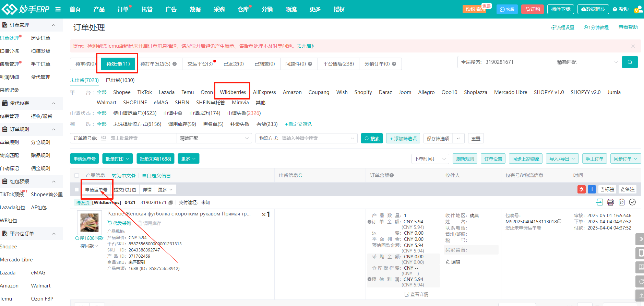Click the info icon beside 订单金额
Screen dimensions: 644x306
click(x=392, y=175)
